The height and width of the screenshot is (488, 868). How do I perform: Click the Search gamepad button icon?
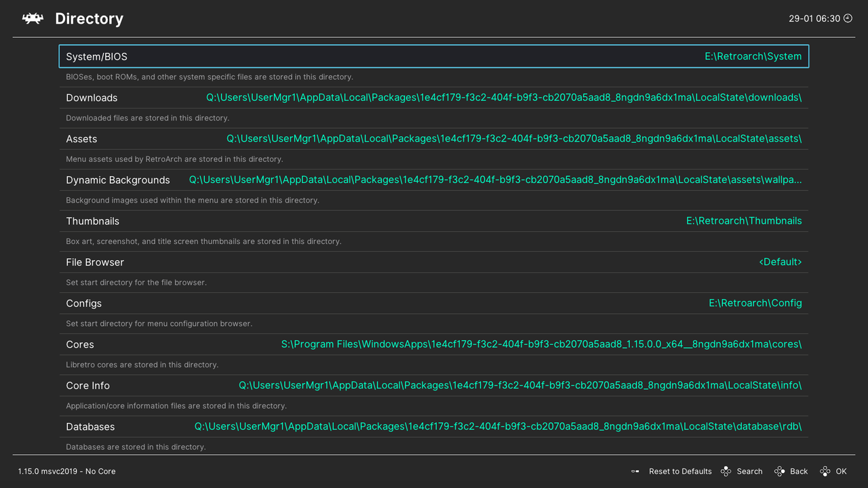pos(726,471)
